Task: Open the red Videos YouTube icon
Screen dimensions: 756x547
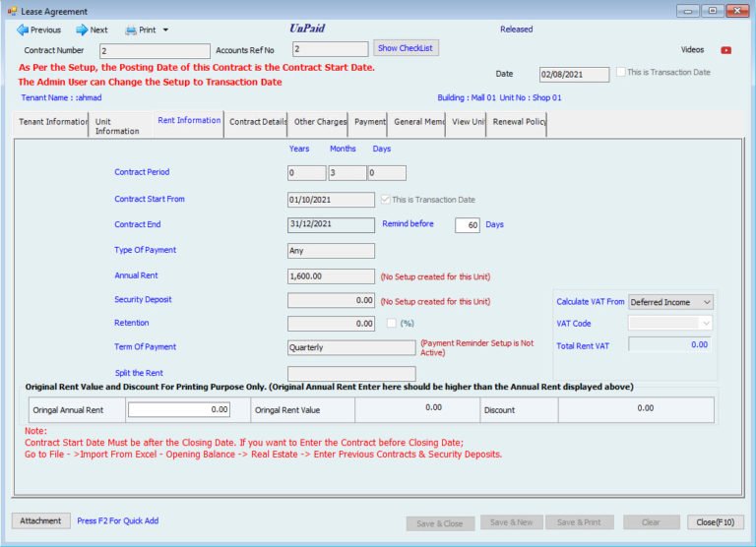Action: click(x=725, y=50)
